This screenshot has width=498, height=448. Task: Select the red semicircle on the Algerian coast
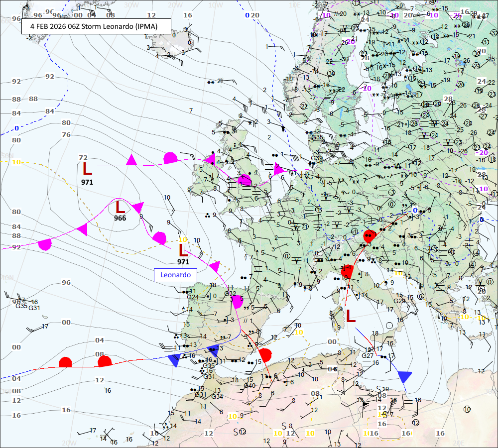click(x=265, y=355)
